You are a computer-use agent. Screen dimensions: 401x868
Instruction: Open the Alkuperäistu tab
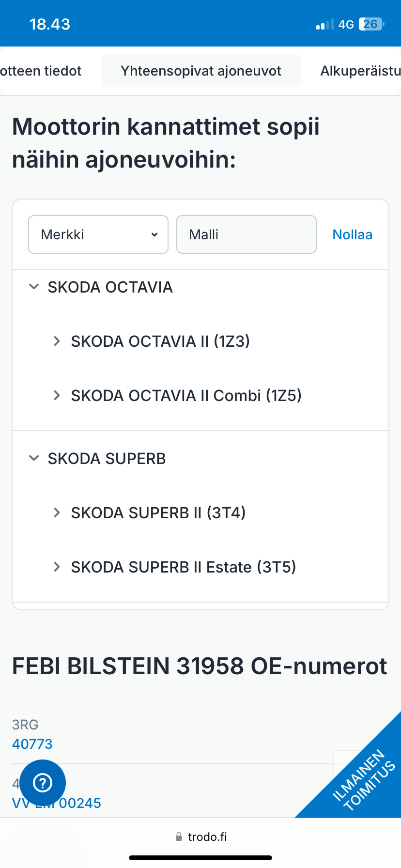click(x=360, y=71)
